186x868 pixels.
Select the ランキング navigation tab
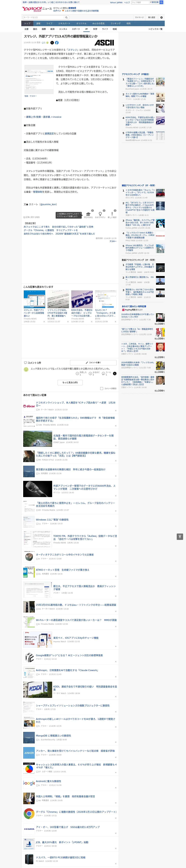115,24
